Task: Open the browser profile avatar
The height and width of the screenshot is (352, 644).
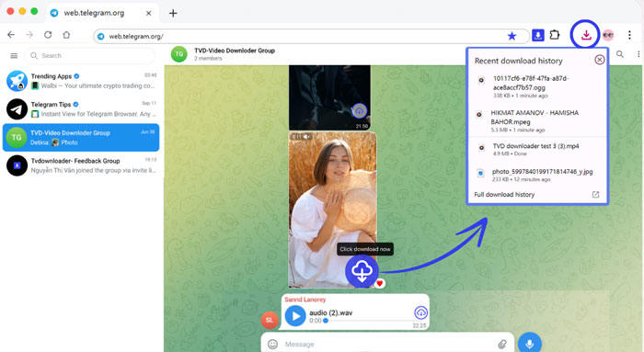Action: coord(608,35)
